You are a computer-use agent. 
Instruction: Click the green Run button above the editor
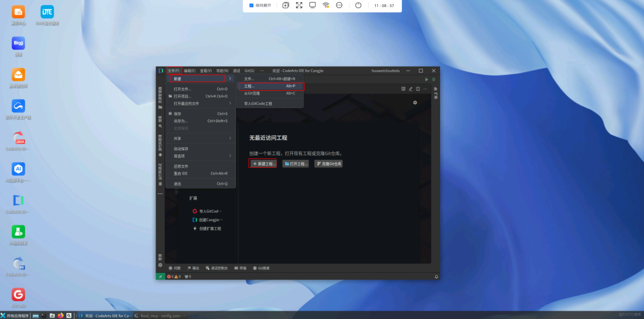click(x=427, y=79)
